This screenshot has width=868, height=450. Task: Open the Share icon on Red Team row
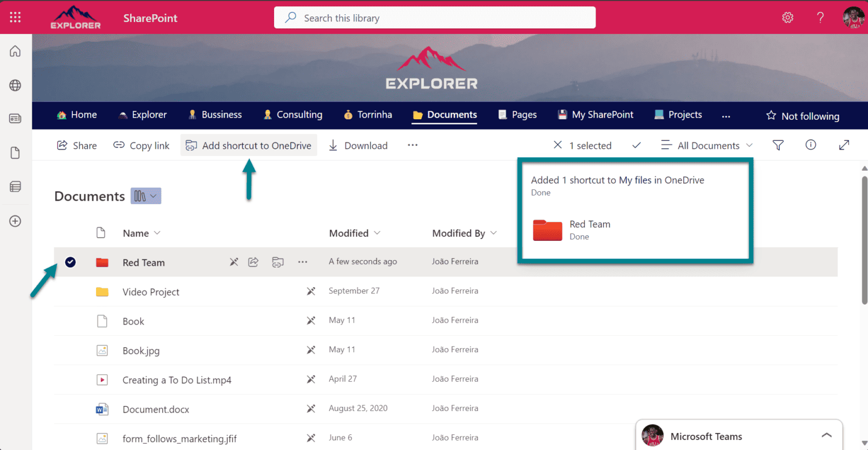pyautogui.click(x=253, y=262)
